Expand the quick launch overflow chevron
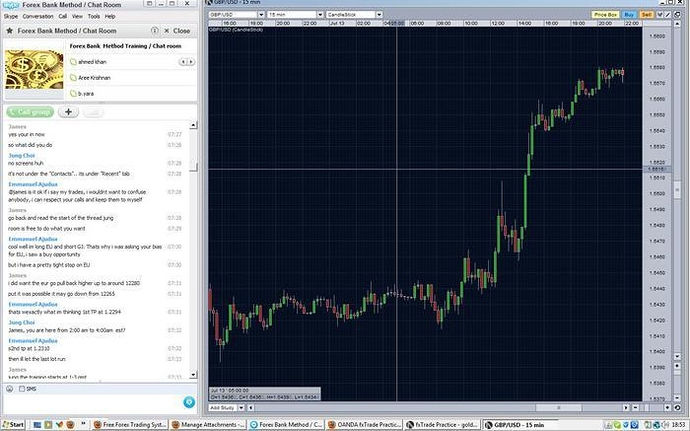690x431 pixels. 83,424
